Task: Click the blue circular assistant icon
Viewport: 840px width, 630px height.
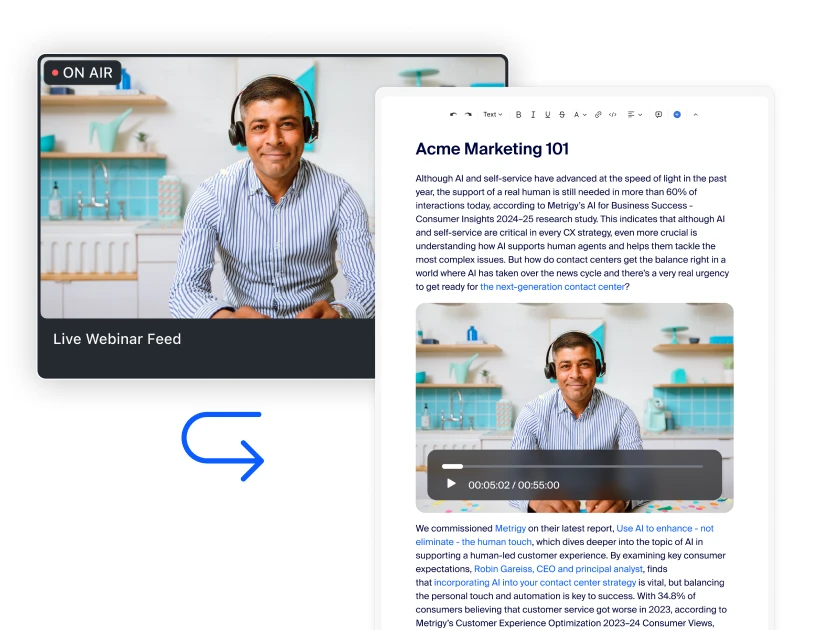Action: coord(677,114)
